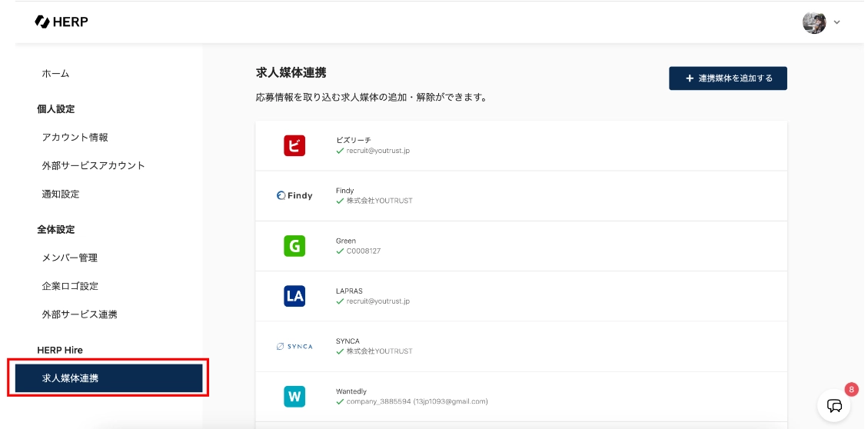Click the HERP Hire section header
This screenshot has height=429, width=868.
[x=60, y=350]
